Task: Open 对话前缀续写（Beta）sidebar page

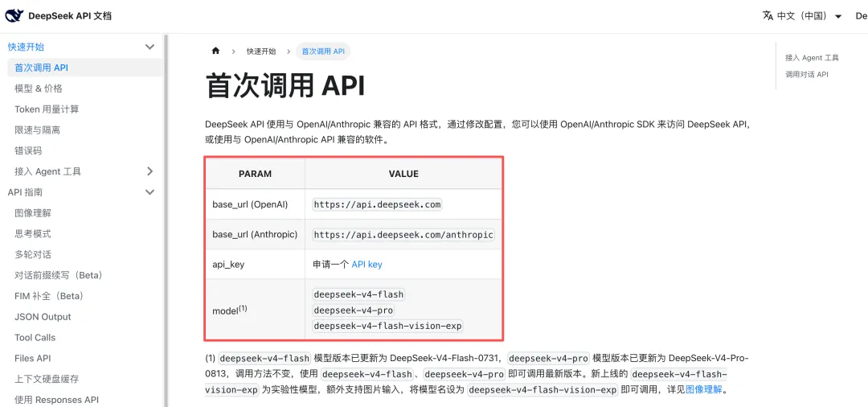Action: click(59, 275)
